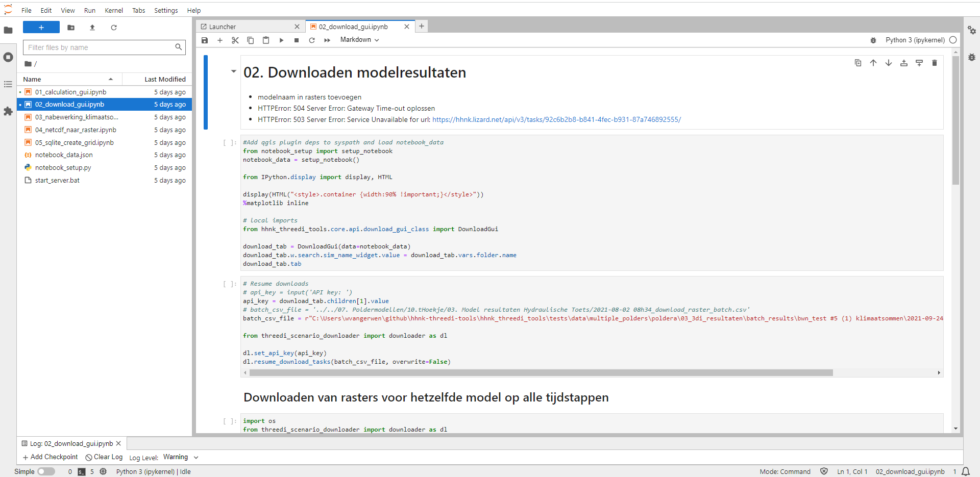Collapse the 02. Downloaden modelresultaten heading
The width and height of the screenshot is (980, 477).
pyautogui.click(x=234, y=71)
